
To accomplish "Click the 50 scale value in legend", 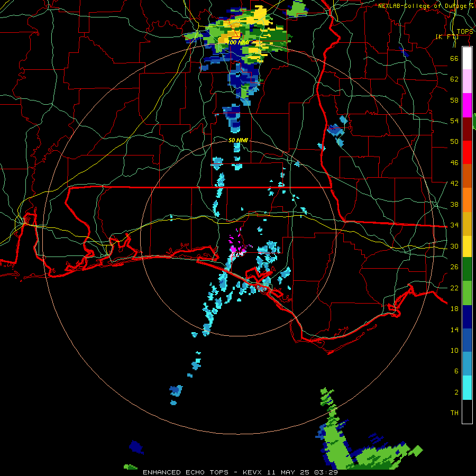I will (454, 141).
